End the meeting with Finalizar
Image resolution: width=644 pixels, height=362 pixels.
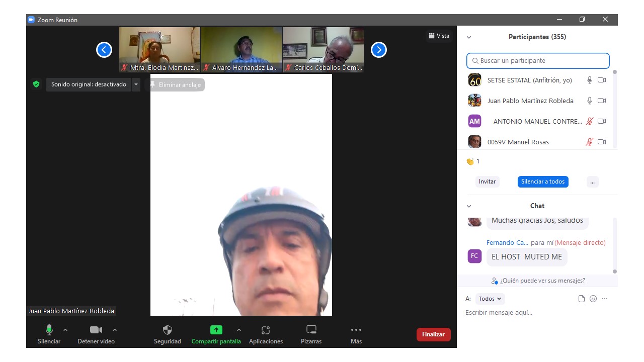click(x=433, y=334)
